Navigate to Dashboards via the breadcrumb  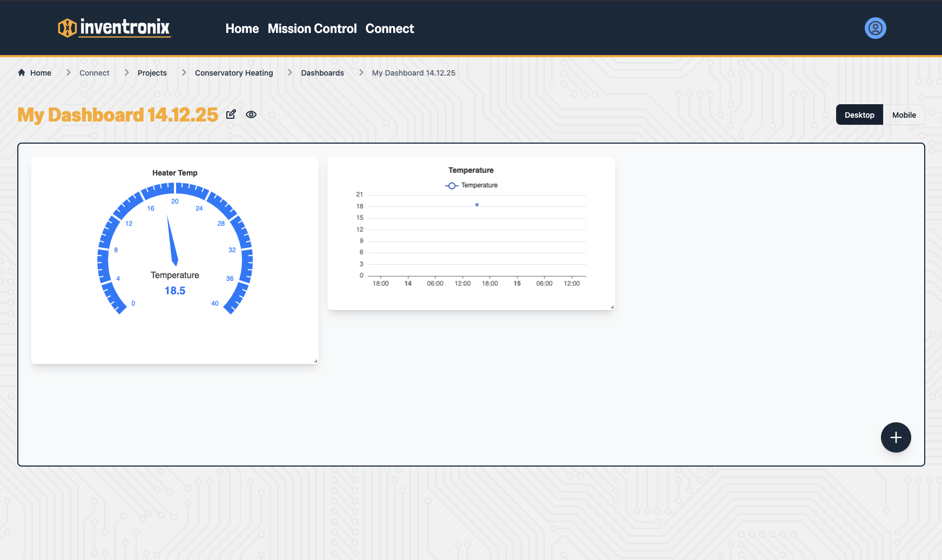[x=322, y=72]
